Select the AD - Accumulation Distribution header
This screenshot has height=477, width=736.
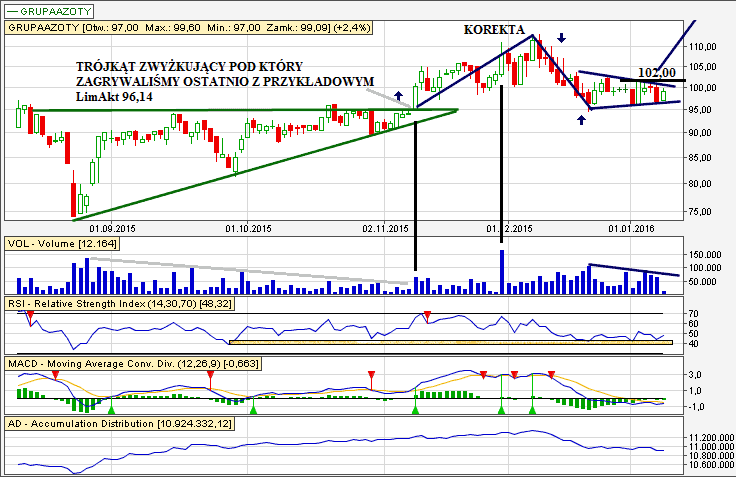click(x=119, y=424)
